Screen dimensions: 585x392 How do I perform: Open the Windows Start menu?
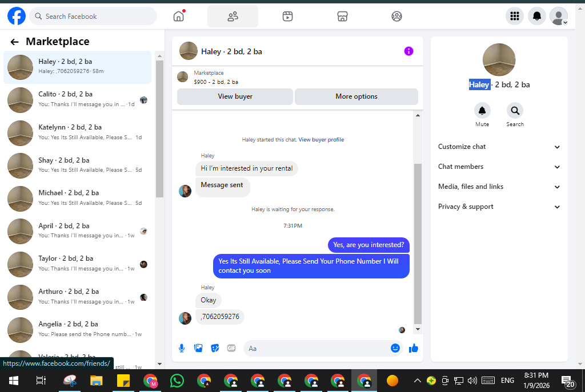14,381
